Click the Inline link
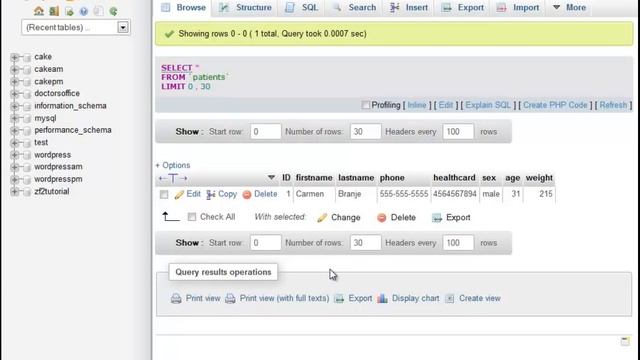Viewport: 640px width, 360px height. [x=417, y=105]
